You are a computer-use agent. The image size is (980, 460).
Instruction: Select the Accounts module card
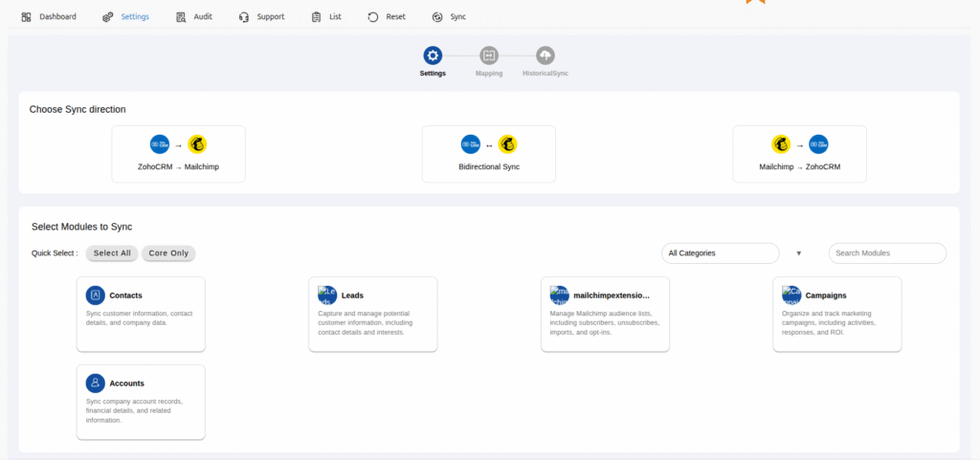pos(142,403)
